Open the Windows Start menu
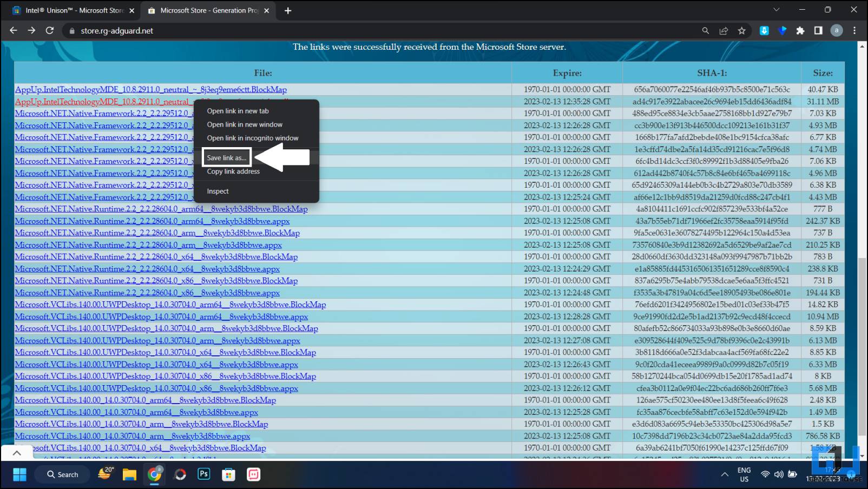The image size is (868, 489). (19, 474)
